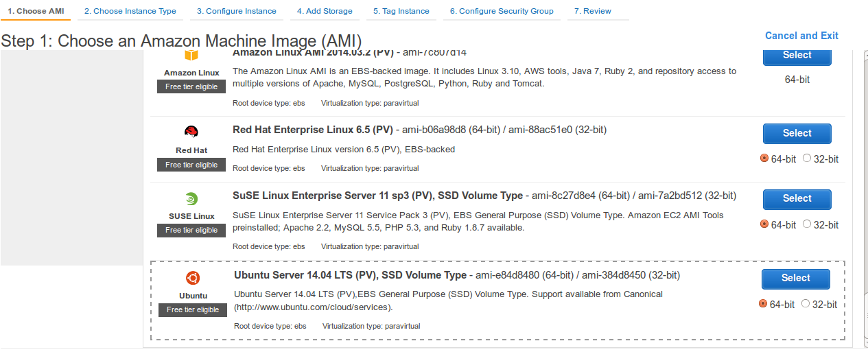Select the SuSE Linux Enterprise Server AMI
The height and width of the screenshot is (352, 868).
click(x=797, y=199)
